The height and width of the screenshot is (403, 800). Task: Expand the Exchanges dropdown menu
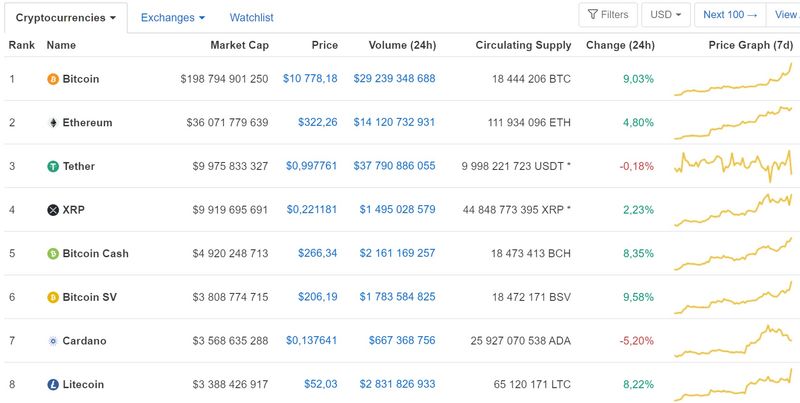point(173,18)
